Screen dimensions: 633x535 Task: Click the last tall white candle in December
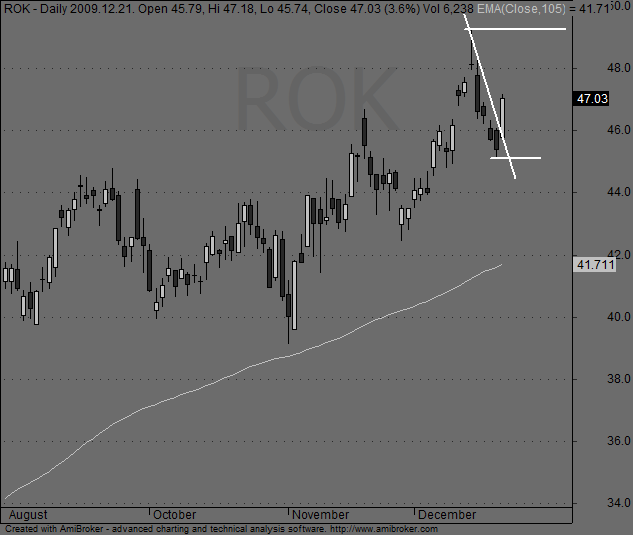pos(503,118)
